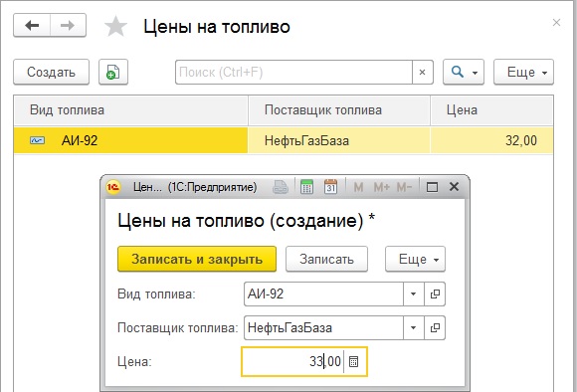Sort by Поставщик топлива column header
Image resolution: width=577 pixels, height=392 pixels.
click(x=339, y=110)
